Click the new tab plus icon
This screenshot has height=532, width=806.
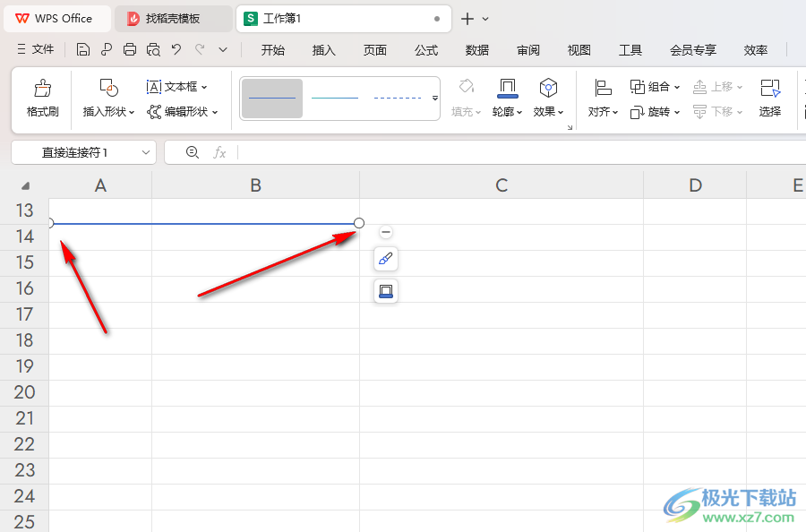coord(467,19)
